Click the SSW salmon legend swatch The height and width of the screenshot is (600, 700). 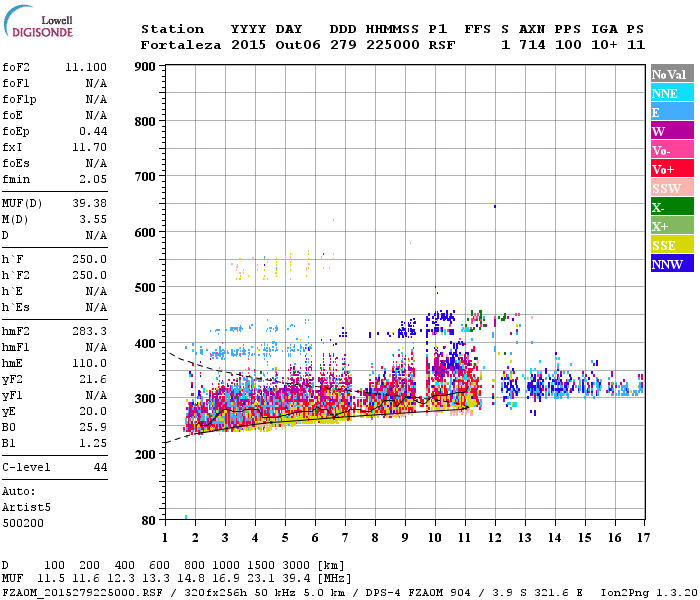coord(672,188)
